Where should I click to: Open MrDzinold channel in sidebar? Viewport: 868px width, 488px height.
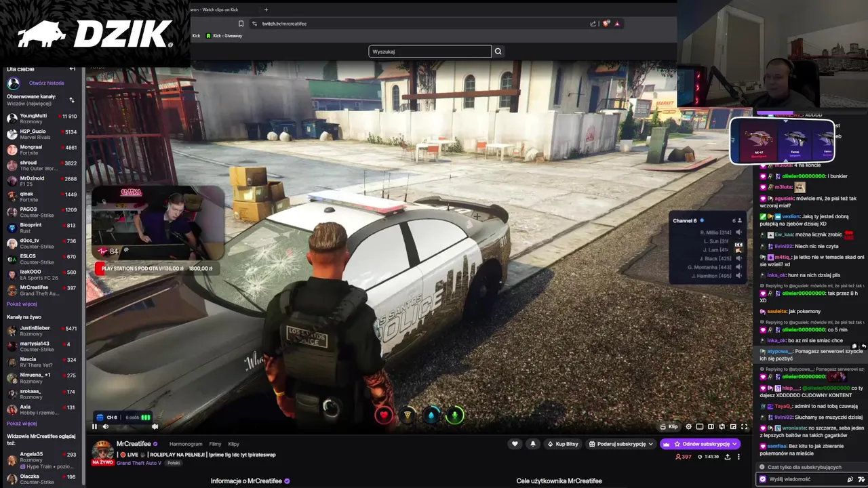(41, 181)
